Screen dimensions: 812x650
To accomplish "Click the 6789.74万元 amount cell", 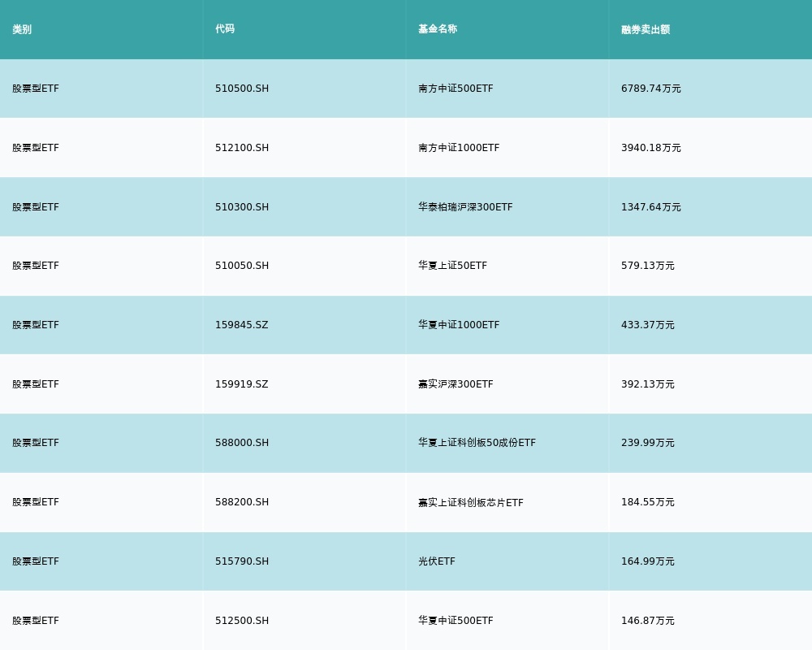I will click(651, 89).
